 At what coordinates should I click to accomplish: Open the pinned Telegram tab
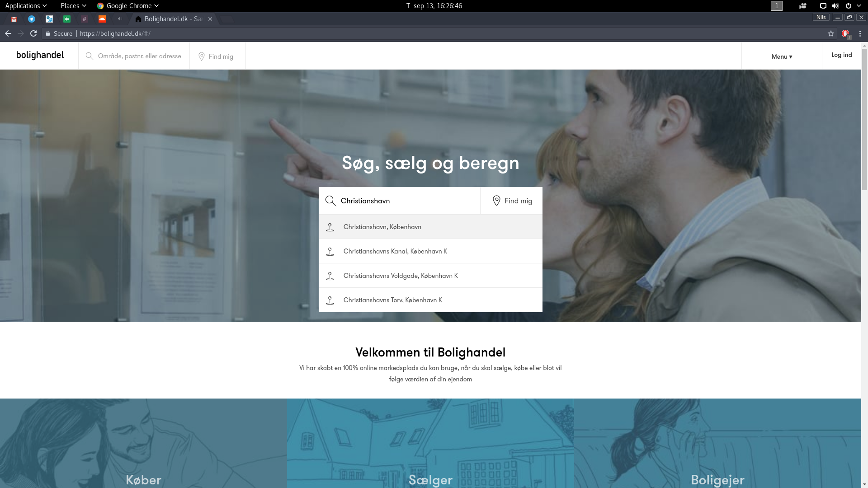coord(32,19)
